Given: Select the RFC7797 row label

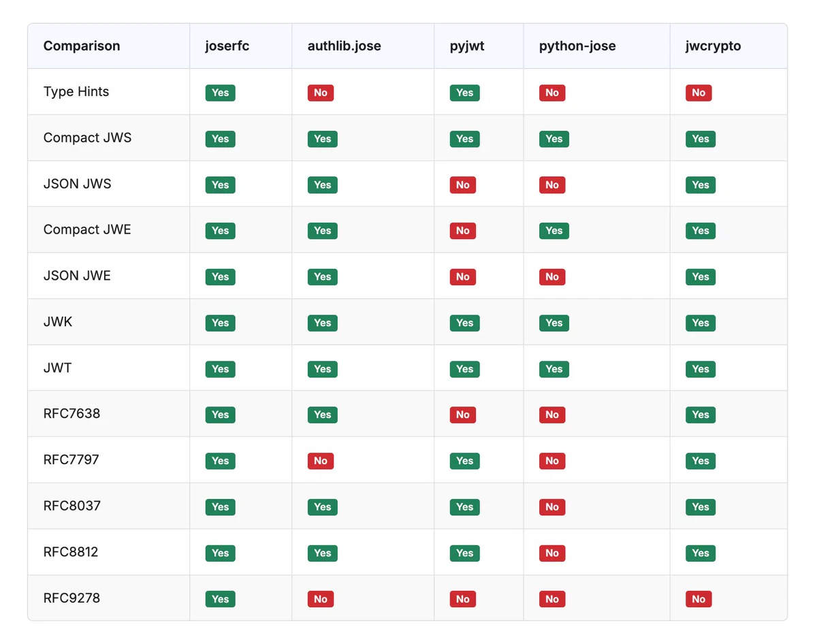Looking at the screenshot, I should click(71, 460).
